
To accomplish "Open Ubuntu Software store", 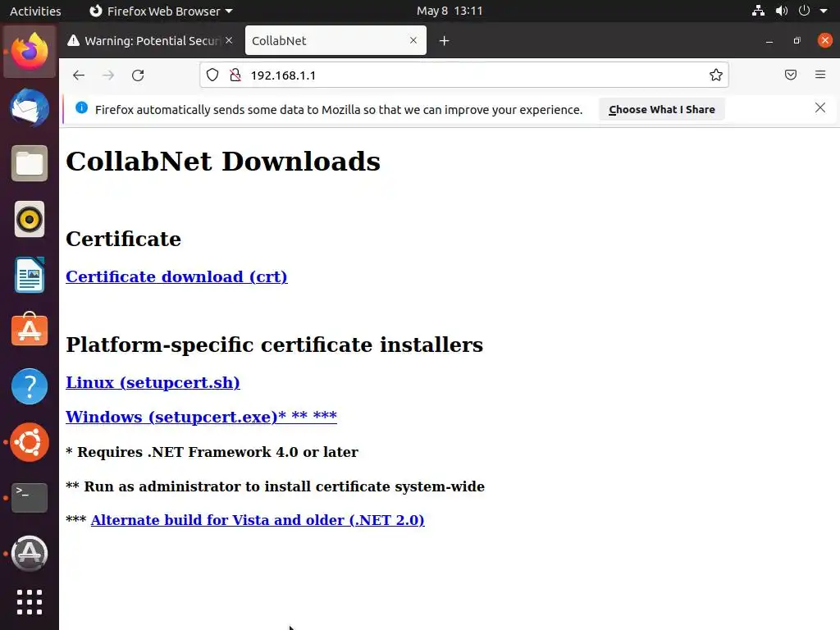I will pos(30,330).
